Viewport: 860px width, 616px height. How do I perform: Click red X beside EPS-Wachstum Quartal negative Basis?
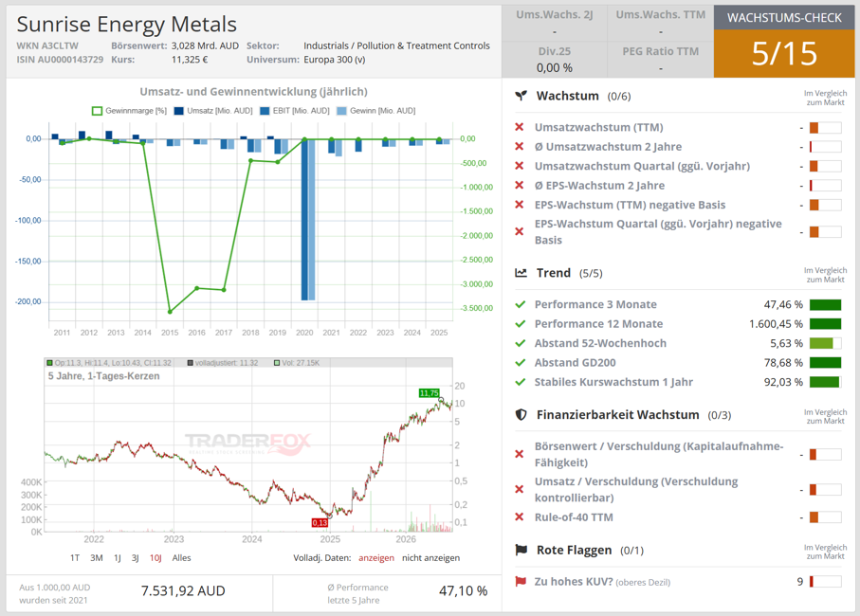(x=520, y=231)
